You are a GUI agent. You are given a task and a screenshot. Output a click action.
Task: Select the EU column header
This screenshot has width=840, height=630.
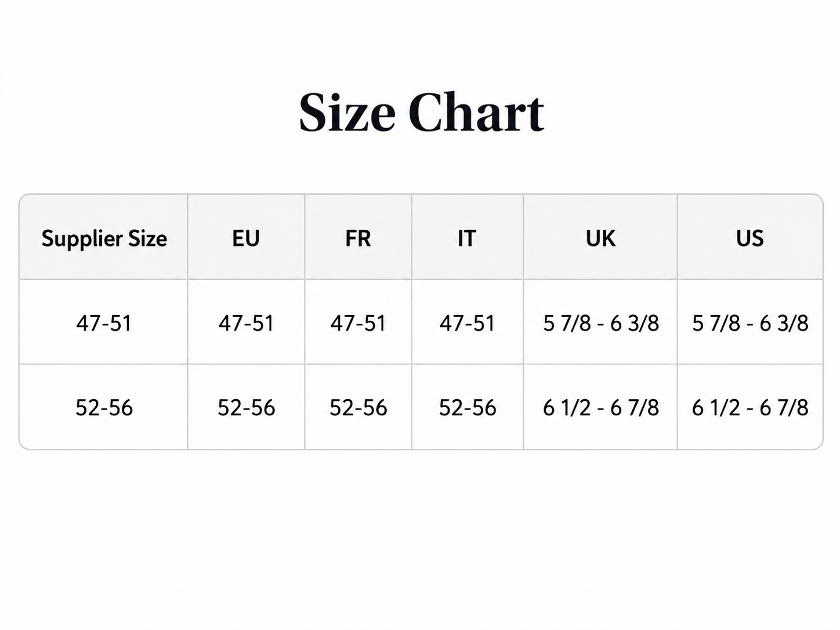[x=246, y=237]
